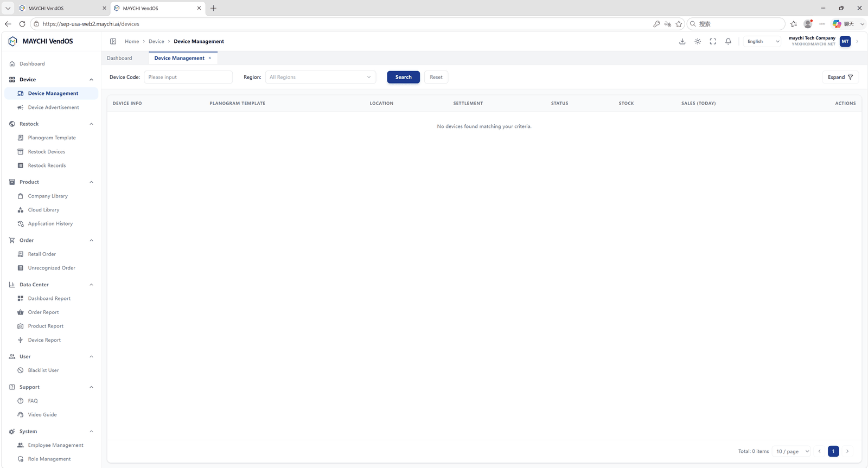Open Blacklist User page
The image size is (868, 468).
tap(51, 370)
